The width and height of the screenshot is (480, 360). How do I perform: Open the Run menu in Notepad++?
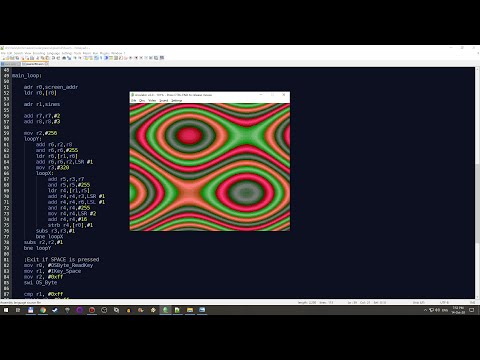pyautogui.click(x=95, y=53)
